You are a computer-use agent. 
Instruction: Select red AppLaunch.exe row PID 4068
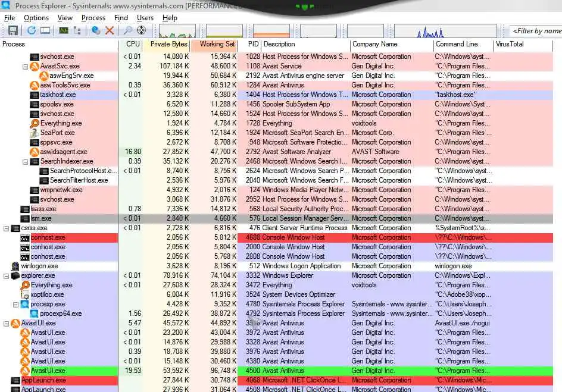pos(276,380)
